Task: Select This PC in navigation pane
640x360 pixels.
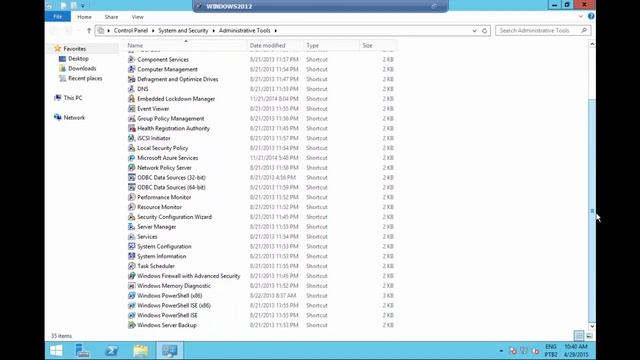Action: [73, 98]
